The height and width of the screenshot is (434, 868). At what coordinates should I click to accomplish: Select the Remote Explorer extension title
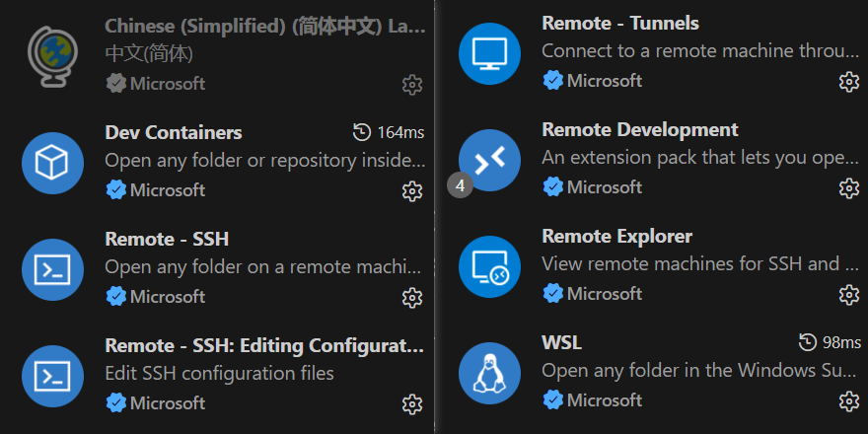(x=617, y=236)
